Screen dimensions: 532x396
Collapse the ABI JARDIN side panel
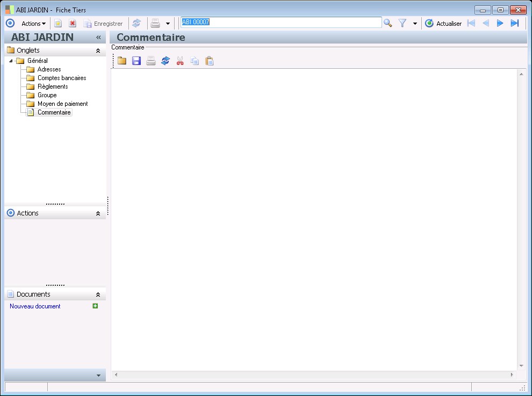coord(98,37)
